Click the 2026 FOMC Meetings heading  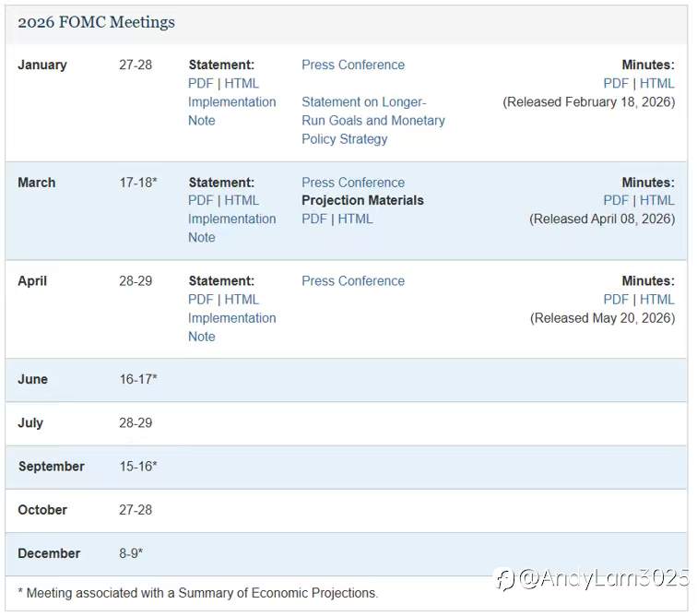(x=96, y=22)
